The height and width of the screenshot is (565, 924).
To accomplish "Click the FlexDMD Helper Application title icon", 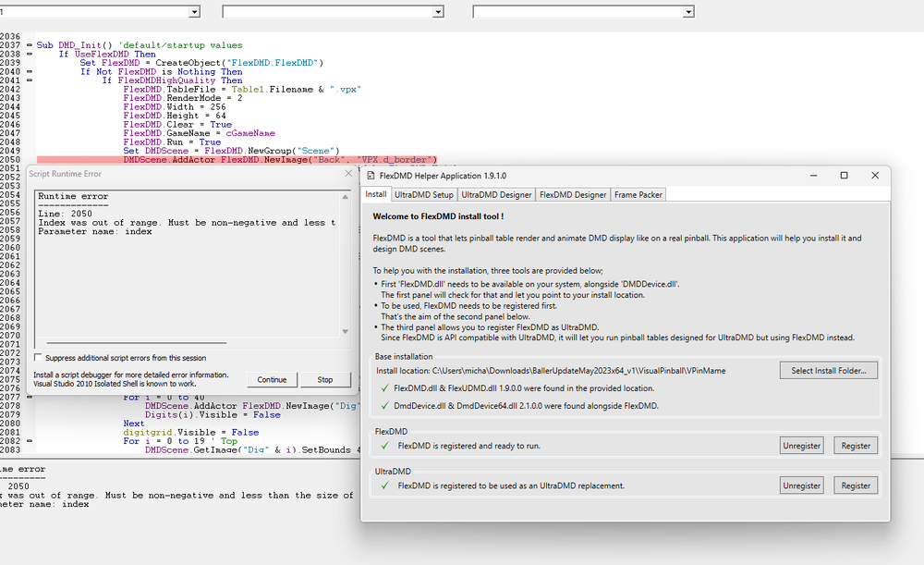I will pos(371,175).
